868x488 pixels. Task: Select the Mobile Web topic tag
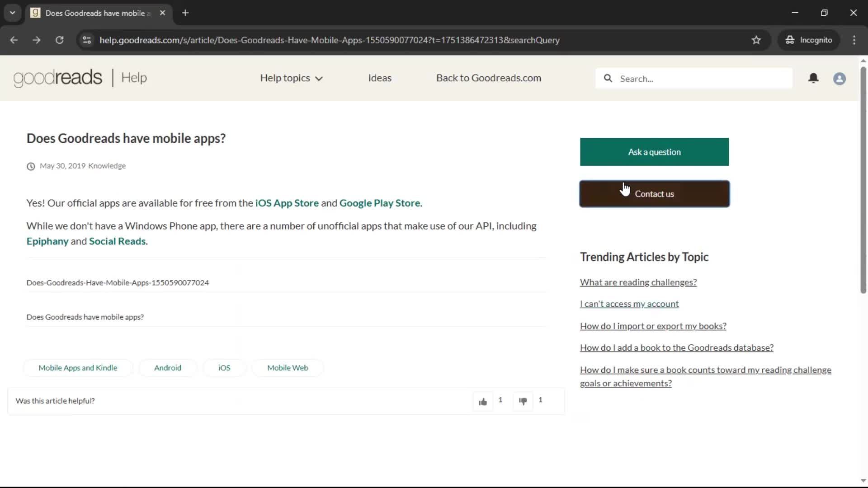pyautogui.click(x=288, y=368)
